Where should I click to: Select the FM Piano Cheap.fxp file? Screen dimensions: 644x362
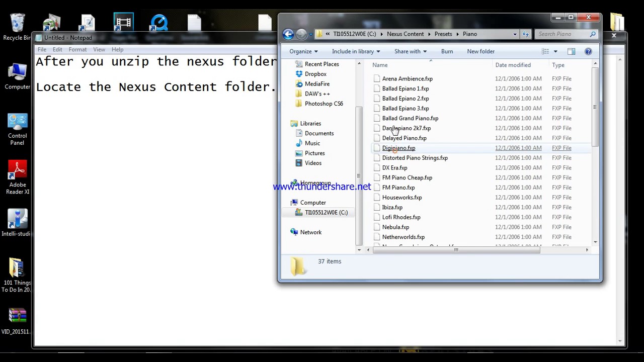click(407, 177)
